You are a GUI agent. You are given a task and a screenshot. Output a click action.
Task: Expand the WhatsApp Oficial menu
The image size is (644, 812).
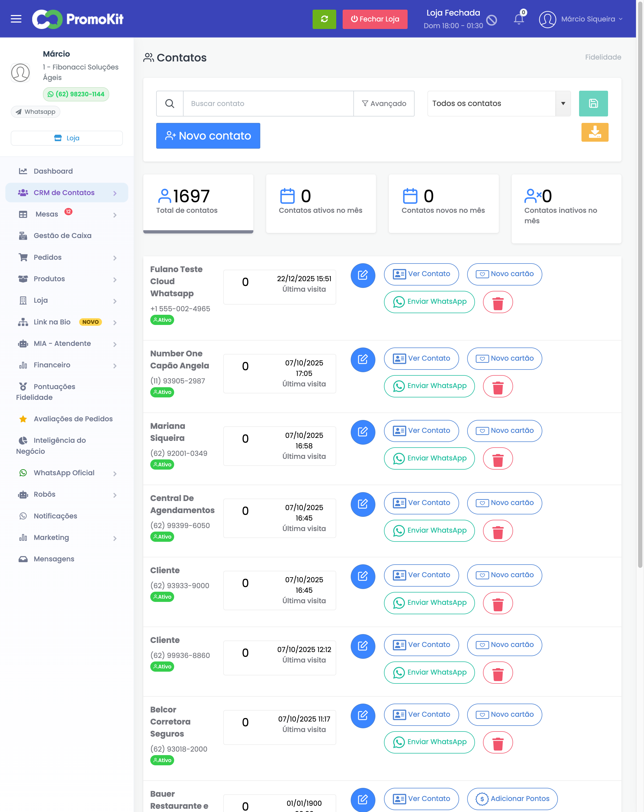(67, 473)
